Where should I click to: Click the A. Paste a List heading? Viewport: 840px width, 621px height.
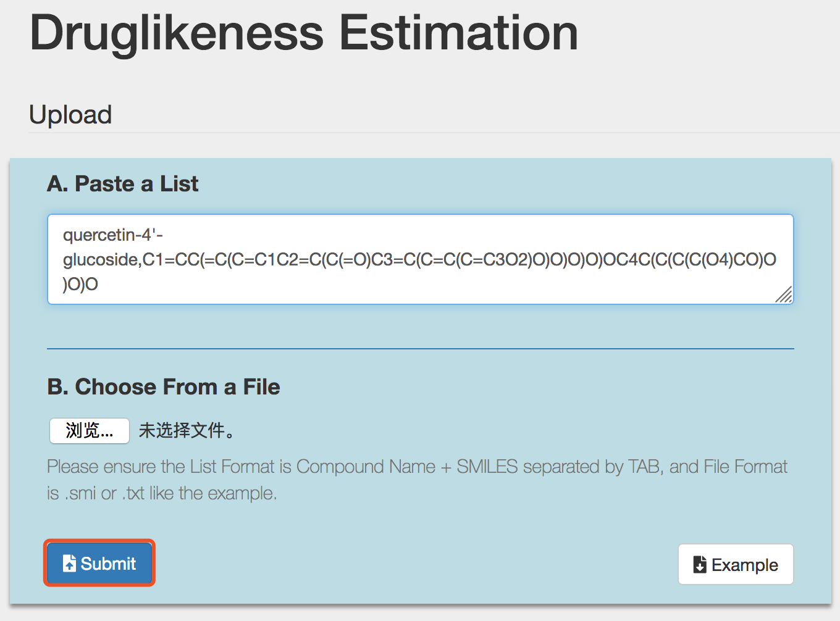click(x=122, y=184)
